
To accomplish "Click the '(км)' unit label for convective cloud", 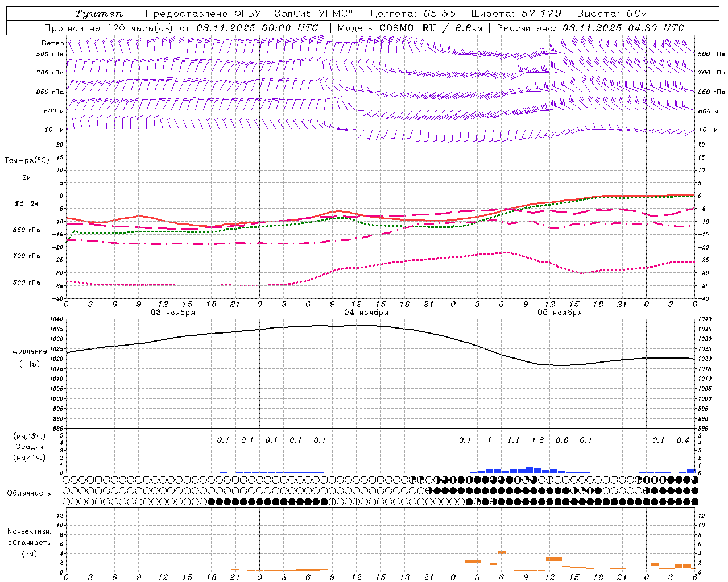I will click(30, 554).
